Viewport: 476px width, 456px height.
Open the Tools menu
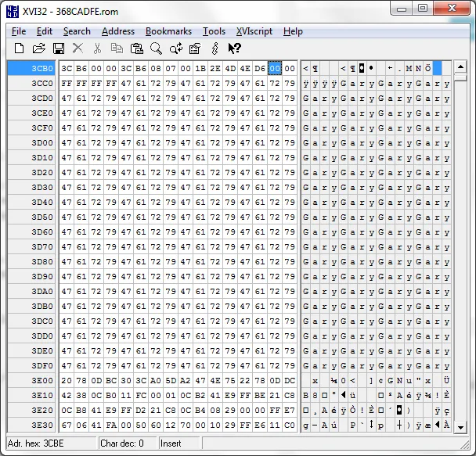point(214,31)
